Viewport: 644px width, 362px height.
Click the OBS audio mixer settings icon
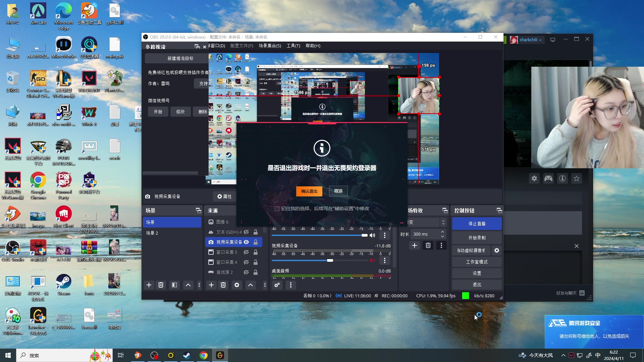point(277,285)
